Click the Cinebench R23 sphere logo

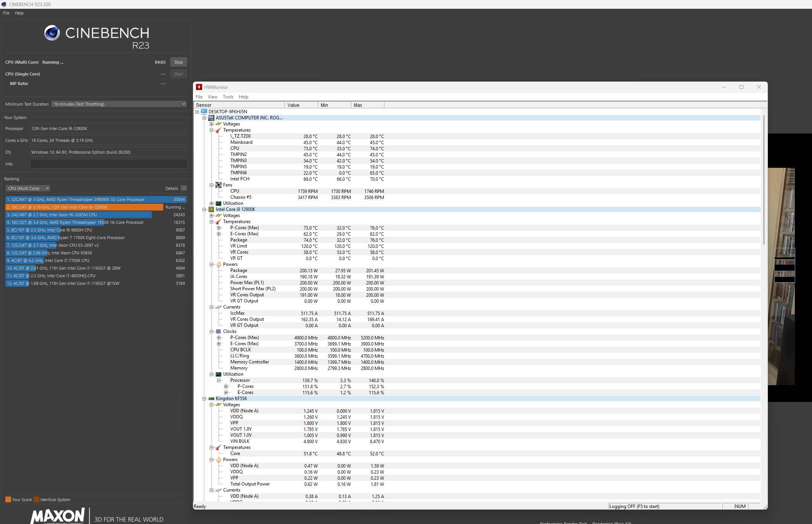[x=52, y=33]
